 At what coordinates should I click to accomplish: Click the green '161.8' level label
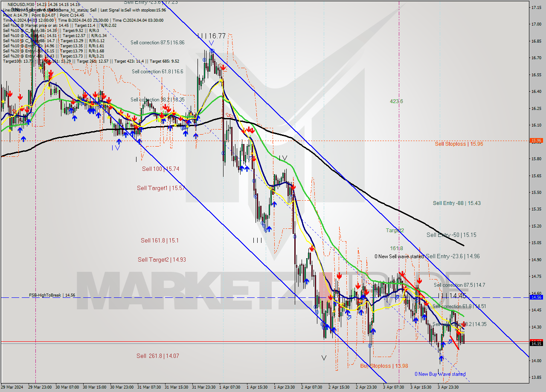point(396,248)
